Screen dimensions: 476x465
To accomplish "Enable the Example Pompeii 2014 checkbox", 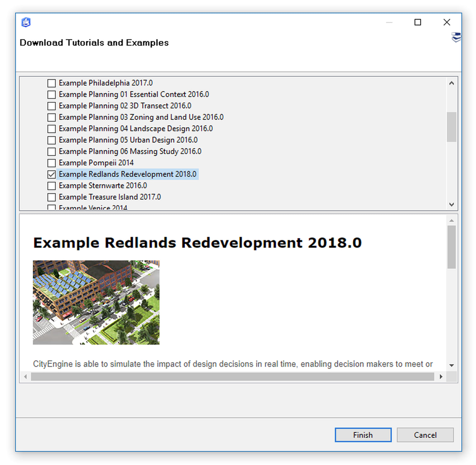I will point(51,163).
